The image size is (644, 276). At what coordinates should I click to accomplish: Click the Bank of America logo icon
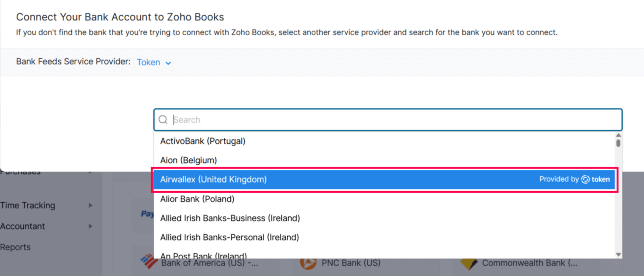149,262
